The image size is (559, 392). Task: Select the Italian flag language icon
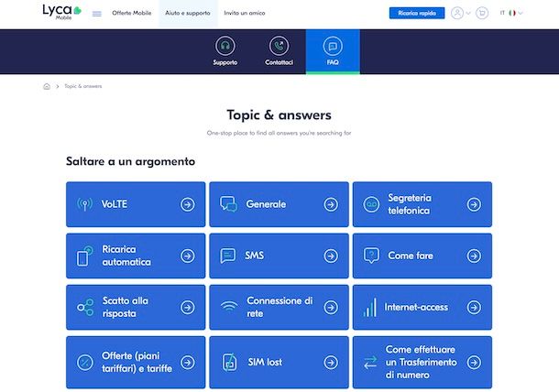[512, 13]
